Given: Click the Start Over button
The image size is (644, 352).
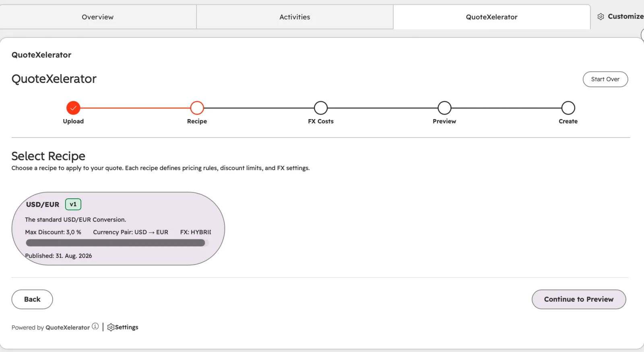Looking at the screenshot, I should (605, 79).
